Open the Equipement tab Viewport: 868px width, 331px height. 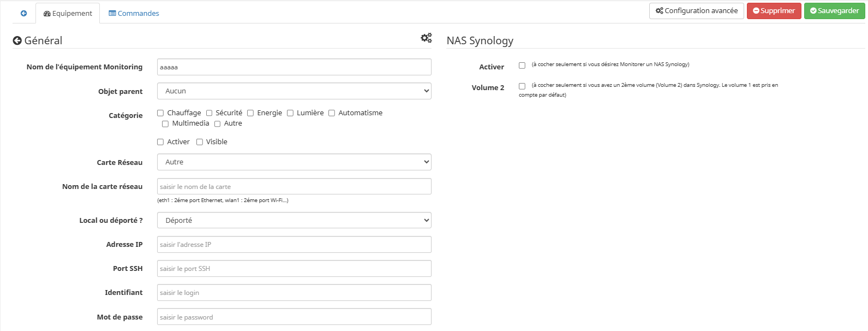pyautogui.click(x=68, y=13)
